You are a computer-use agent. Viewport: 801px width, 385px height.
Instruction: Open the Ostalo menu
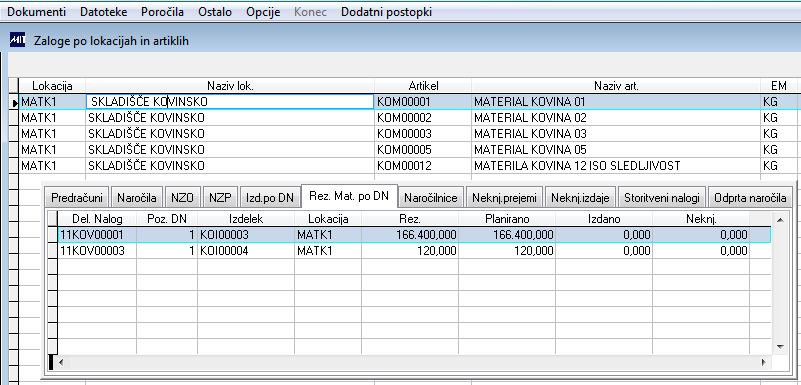coord(215,12)
